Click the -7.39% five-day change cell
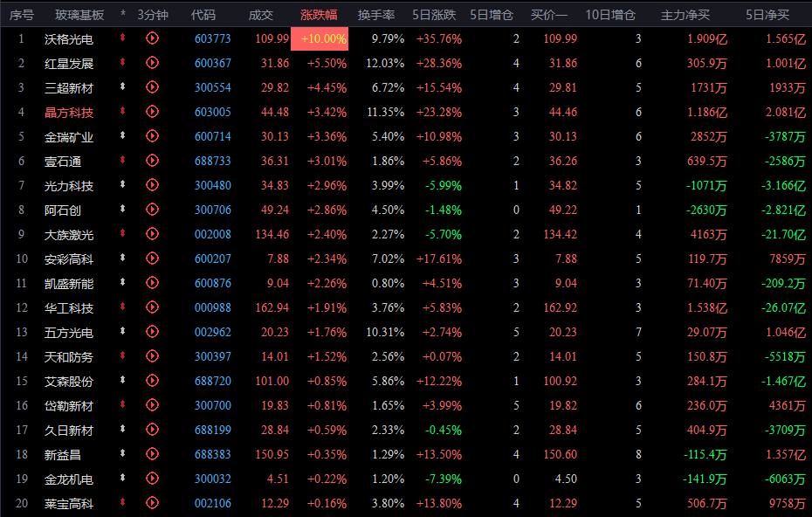812x517 pixels. pos(444,479)
